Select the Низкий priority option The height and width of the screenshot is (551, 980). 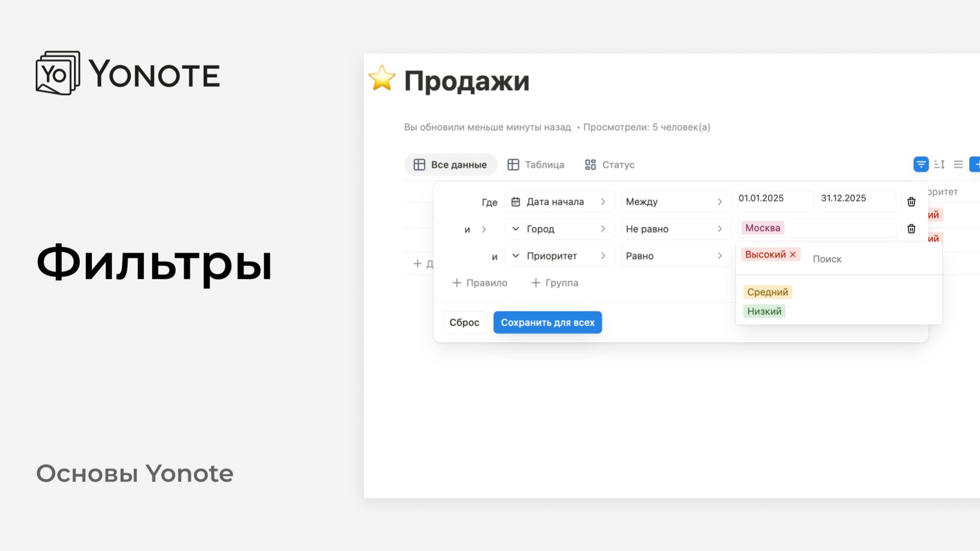click(x=764, y=312)
